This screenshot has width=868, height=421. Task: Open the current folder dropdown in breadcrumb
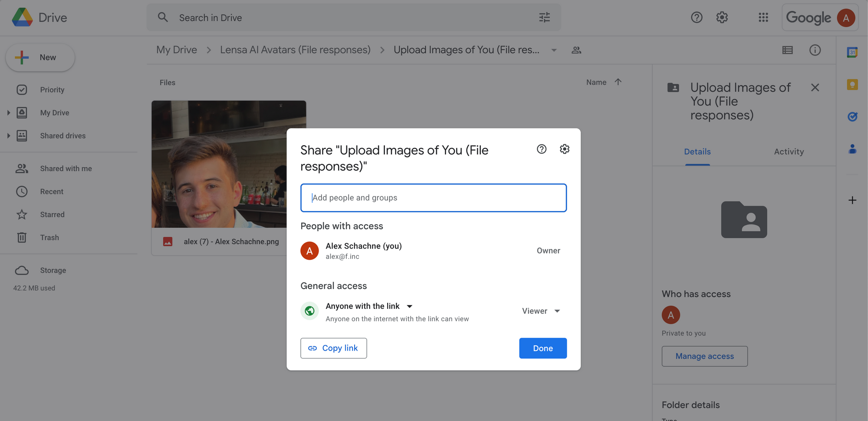(554, 50)
